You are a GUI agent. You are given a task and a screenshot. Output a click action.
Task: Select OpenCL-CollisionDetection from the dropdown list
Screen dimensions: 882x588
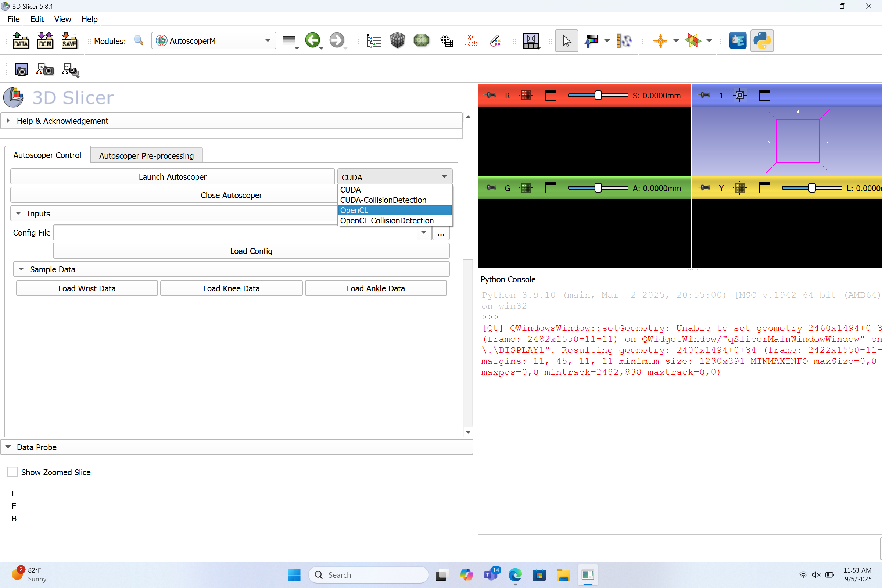(387, 220)
